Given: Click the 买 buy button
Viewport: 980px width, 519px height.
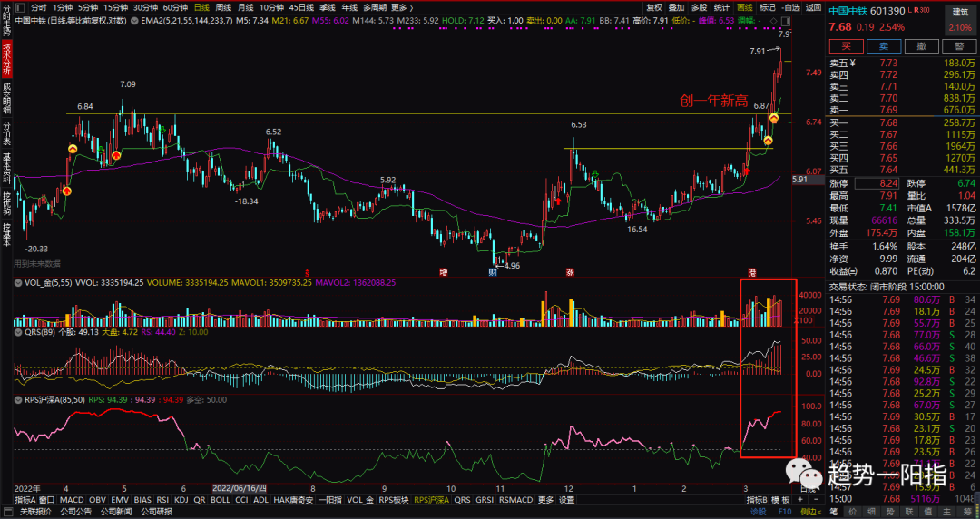Looking at the screenshot, I should click(x=847, y=46).
